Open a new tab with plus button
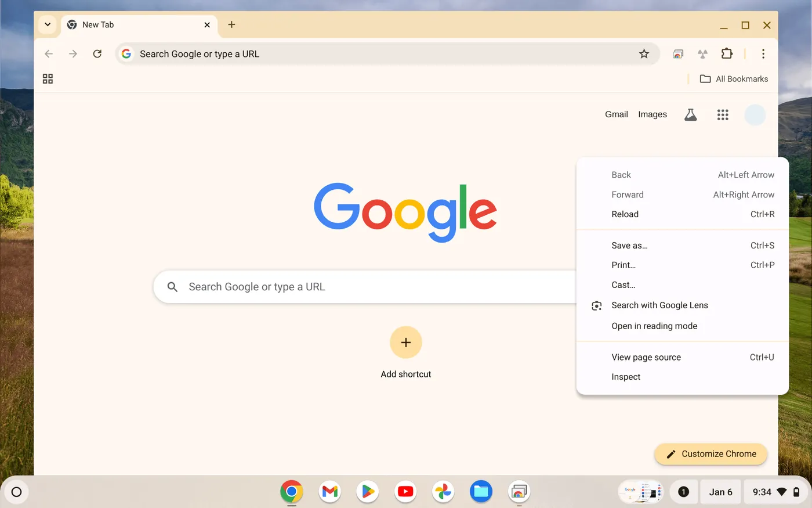 tap(231, 24)
